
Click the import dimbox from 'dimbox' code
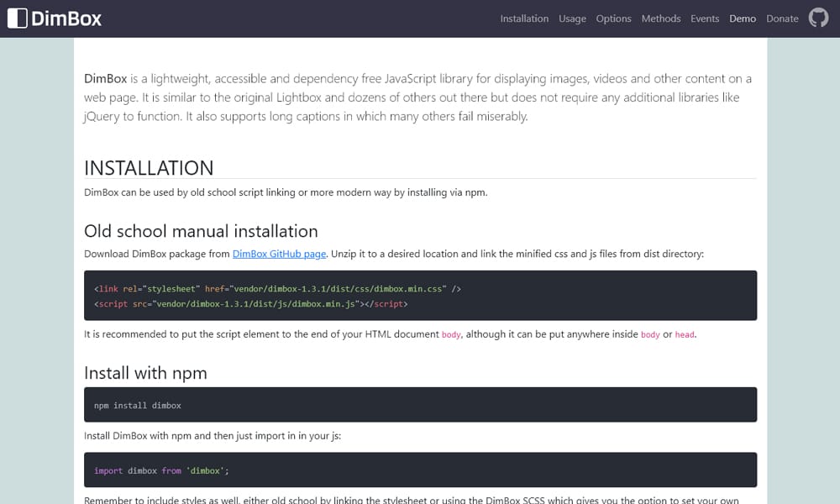coord(161,470)
